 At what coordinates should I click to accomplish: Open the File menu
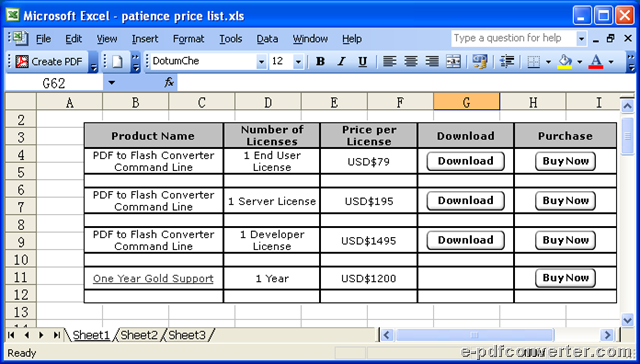(43, 39)
